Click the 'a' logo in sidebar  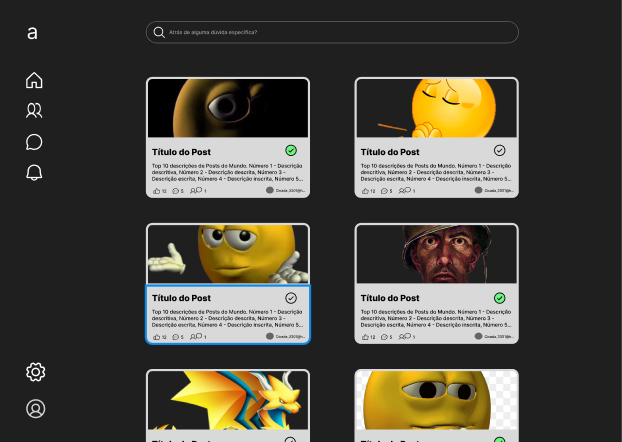[32, 33]
